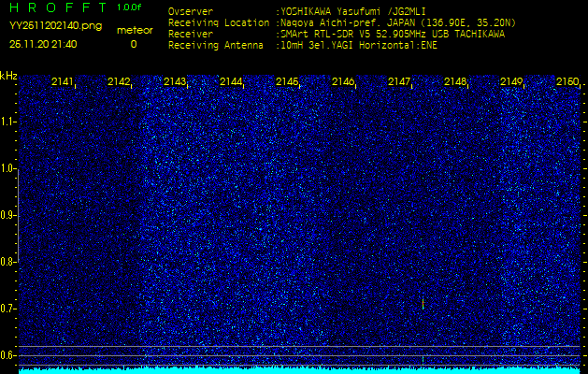This screenshot has width=588, height=374.
Task: Click the red-yellow signal spike near 0.7 kHz
Action: (423, 304)
